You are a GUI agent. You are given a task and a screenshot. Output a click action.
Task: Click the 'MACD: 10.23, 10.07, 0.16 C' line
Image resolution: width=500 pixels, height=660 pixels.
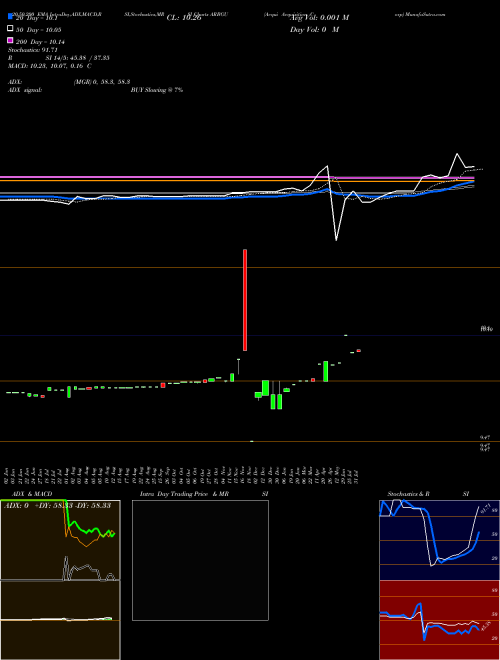[50, 66]
